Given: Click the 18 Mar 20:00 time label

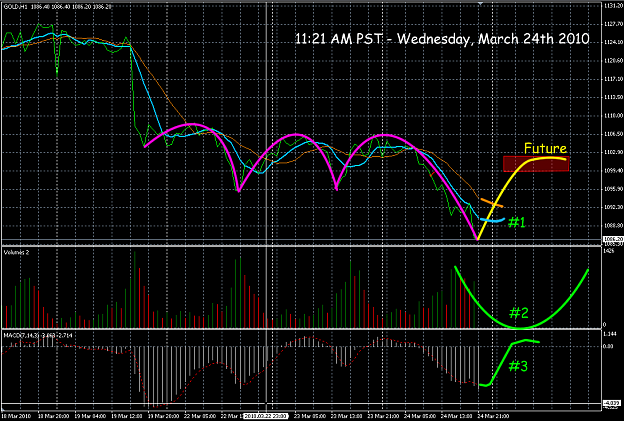Looking at the screenshot, I should click(x=53, y=416).
